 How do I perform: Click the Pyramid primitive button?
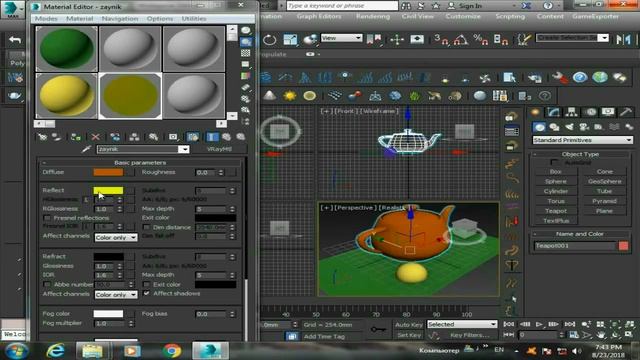[604, 201]
